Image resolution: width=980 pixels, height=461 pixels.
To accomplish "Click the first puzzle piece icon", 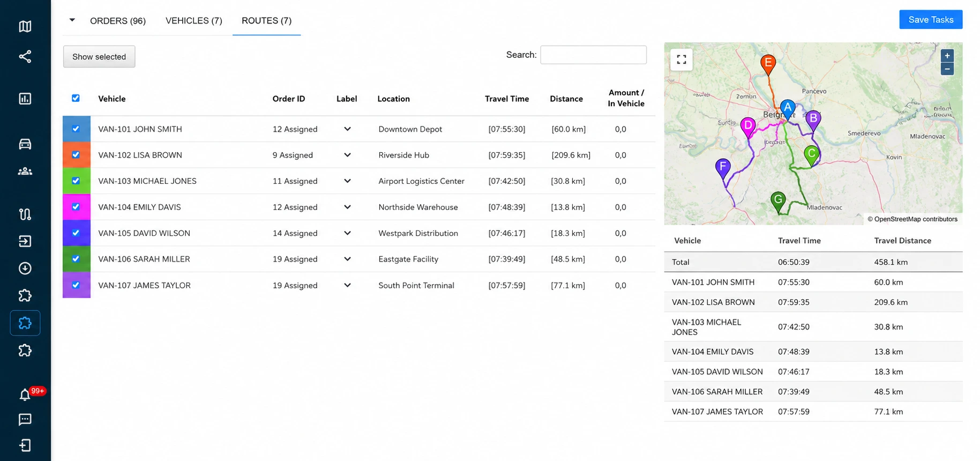I will 25,295.
